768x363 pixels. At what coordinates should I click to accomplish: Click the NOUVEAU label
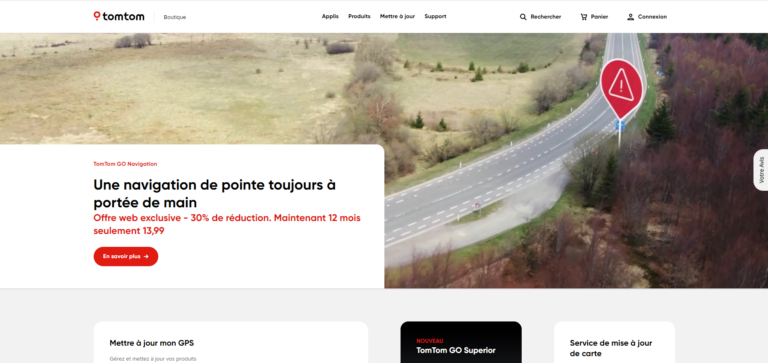(430, 341)
